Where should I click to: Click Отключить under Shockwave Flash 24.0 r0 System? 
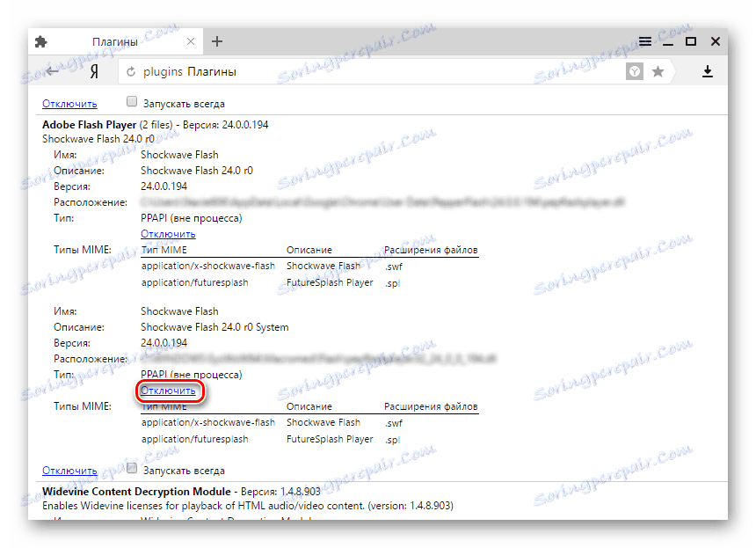tap(168, 391)
